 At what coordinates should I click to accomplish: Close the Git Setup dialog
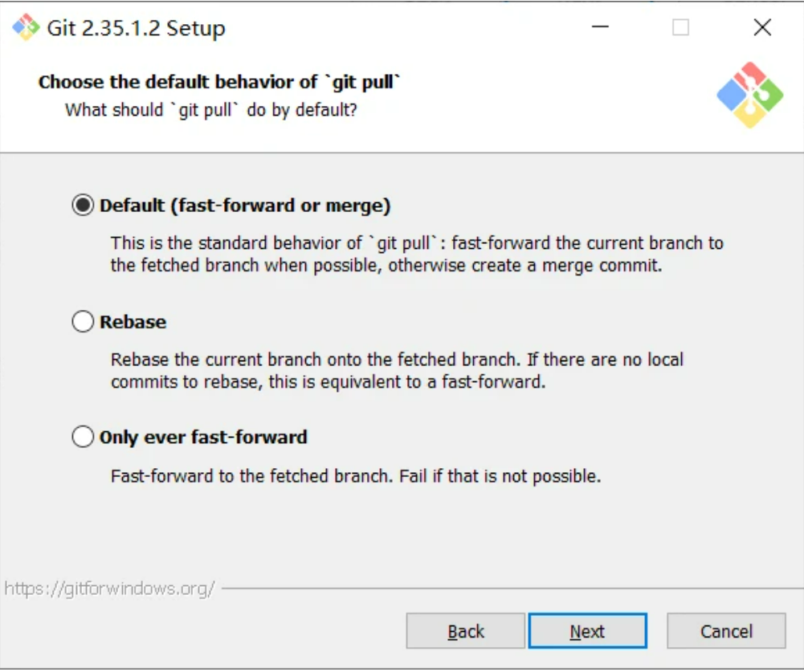(x=762, y=27)
